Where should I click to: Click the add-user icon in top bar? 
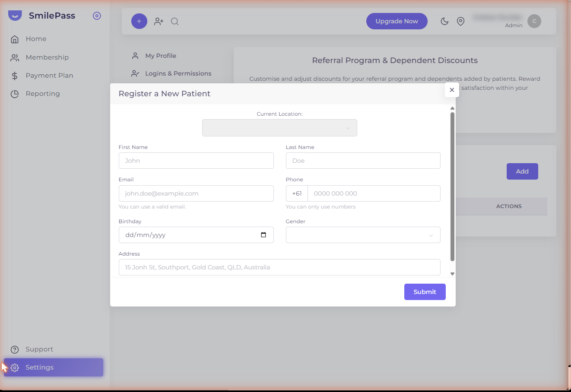(159, 21)
